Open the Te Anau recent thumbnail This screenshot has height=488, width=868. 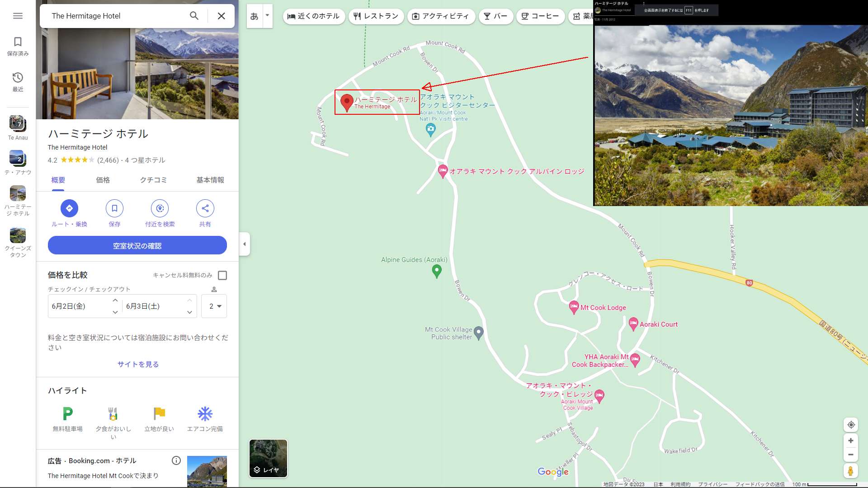(x=18, y=123)
